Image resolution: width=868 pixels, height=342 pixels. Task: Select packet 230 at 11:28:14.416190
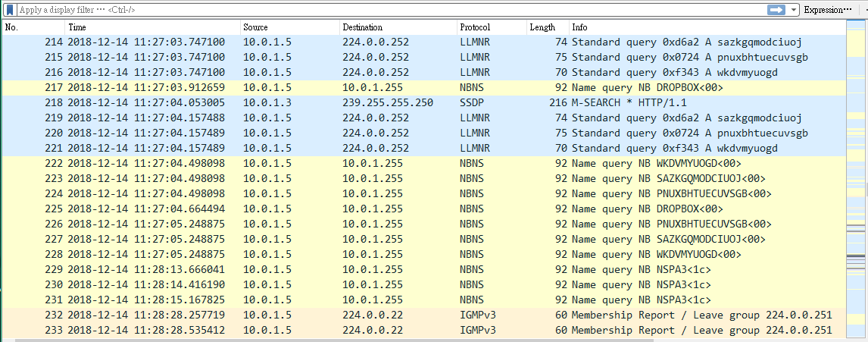click(425, 285)
